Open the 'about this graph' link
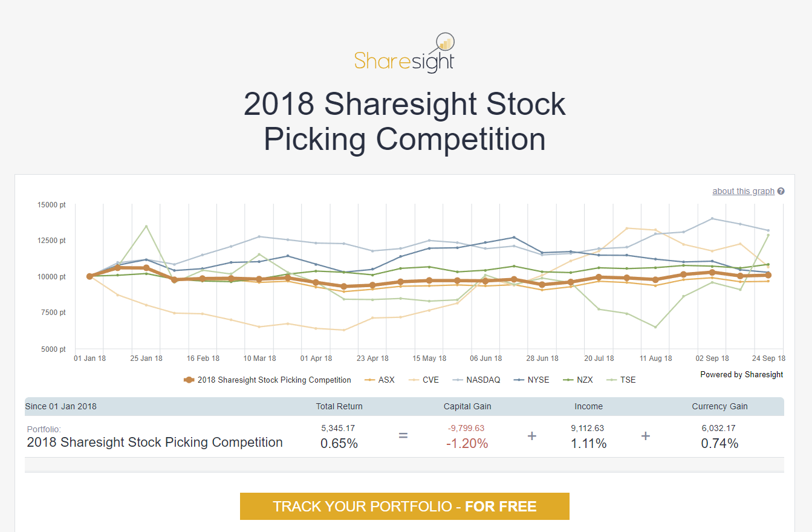Image resolution: width=812 pixels, height=532 pixels. pyautogui.click(x=743, y=191)
